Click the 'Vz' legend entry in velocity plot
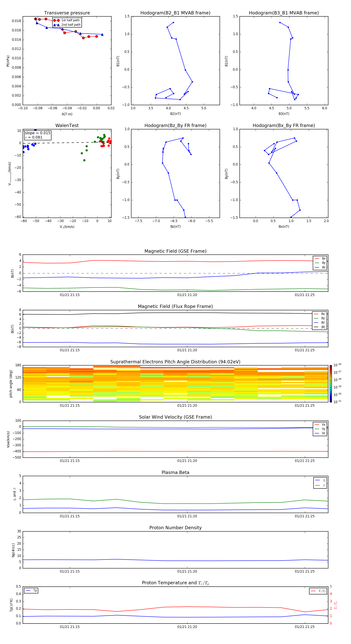This screenshot has height=644, width=351. (320, 433)
